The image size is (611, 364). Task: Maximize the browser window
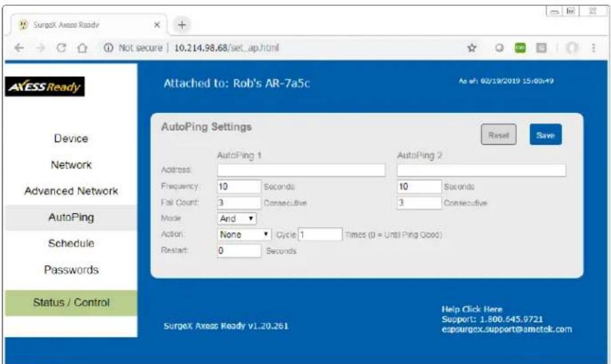coord(570,11)
